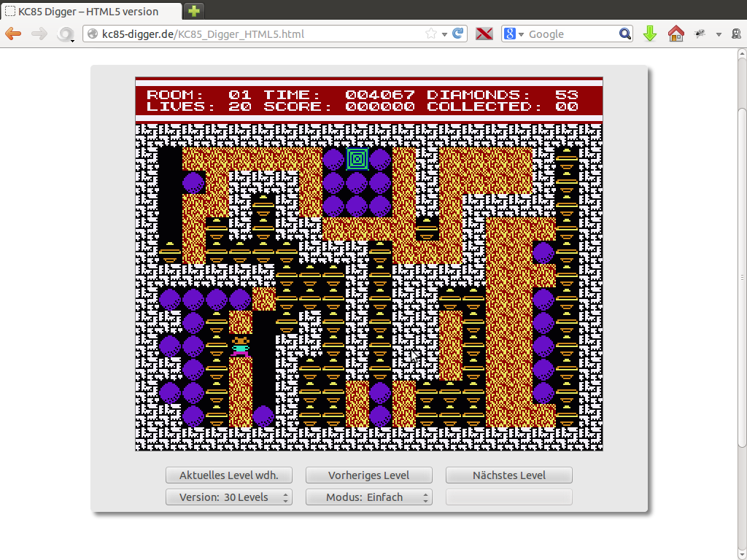Click the digger character sprite

pyautogui.click(x=241, y=346)
